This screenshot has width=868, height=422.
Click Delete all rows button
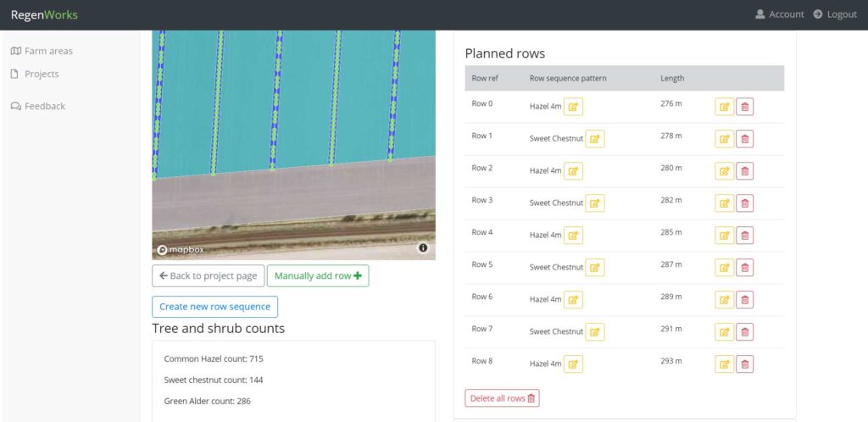click(x=502, y=398)
